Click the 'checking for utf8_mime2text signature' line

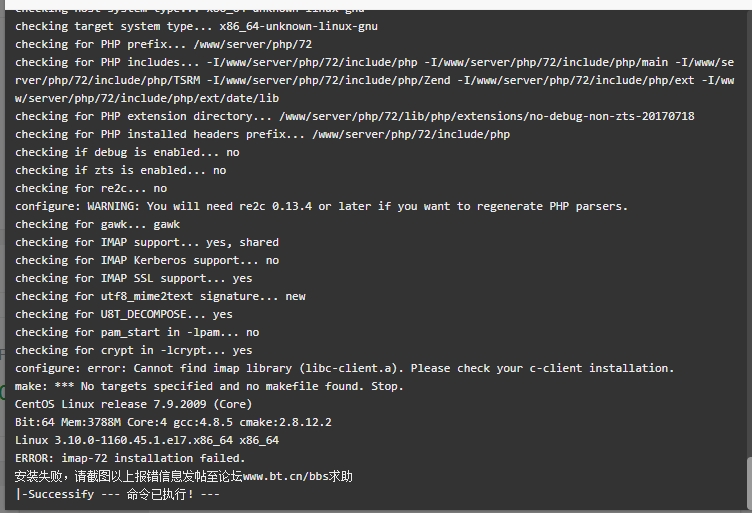point(160,296)
